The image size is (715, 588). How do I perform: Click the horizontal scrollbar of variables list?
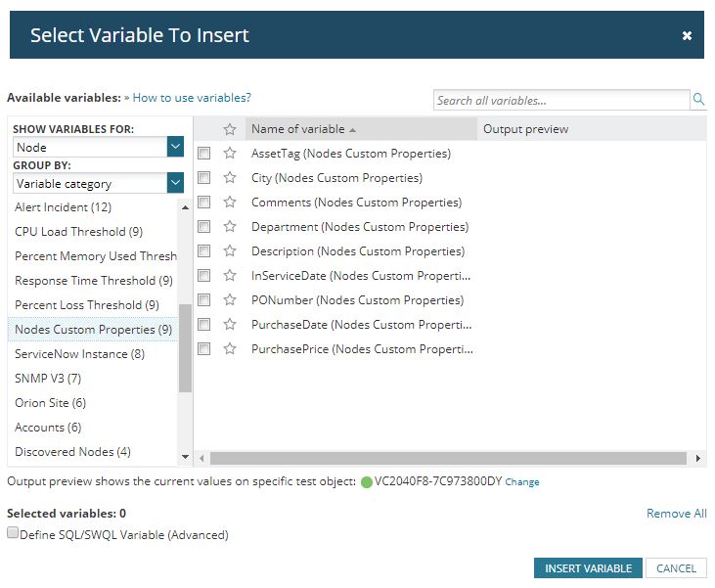click(x=447, y=458)
